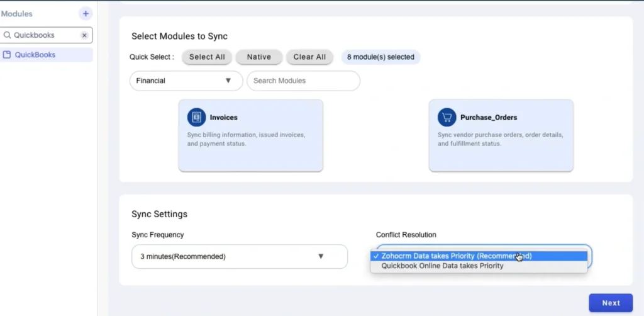
Task: Click the Next button
Action: [x=611, y=303]
